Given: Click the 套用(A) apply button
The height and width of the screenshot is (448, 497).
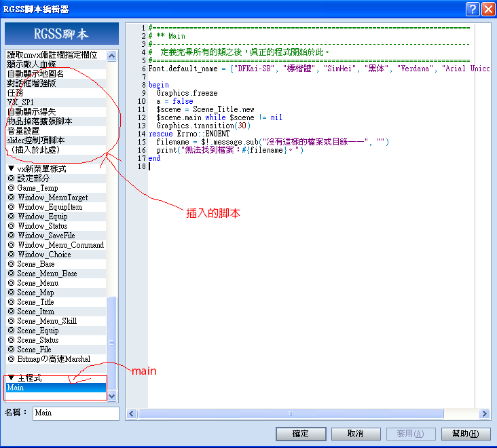Looking at the screenshot, I should (x=411, y=434).
